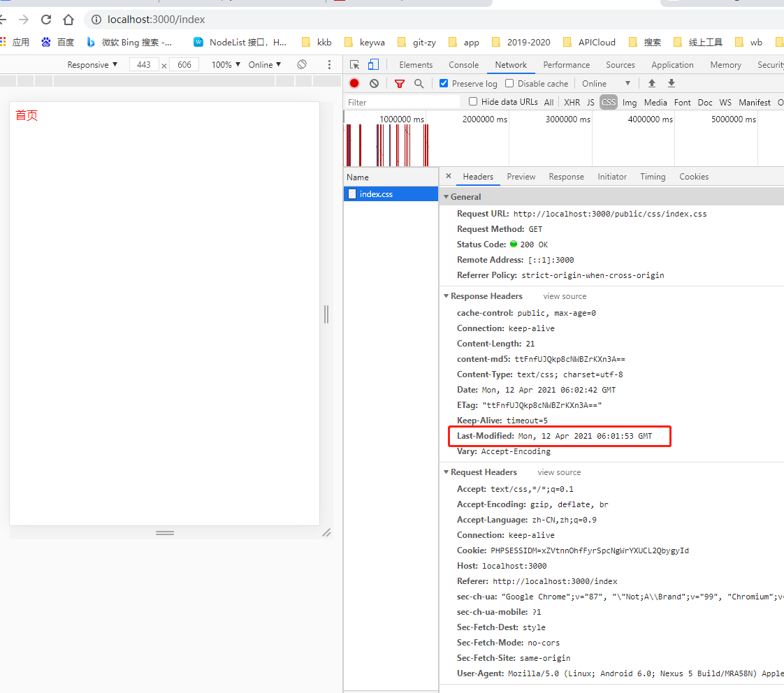The image size is (784, 693).
Task: Click the inspect element picker icon
Action: pyautogui.click(x=355, y=65)
